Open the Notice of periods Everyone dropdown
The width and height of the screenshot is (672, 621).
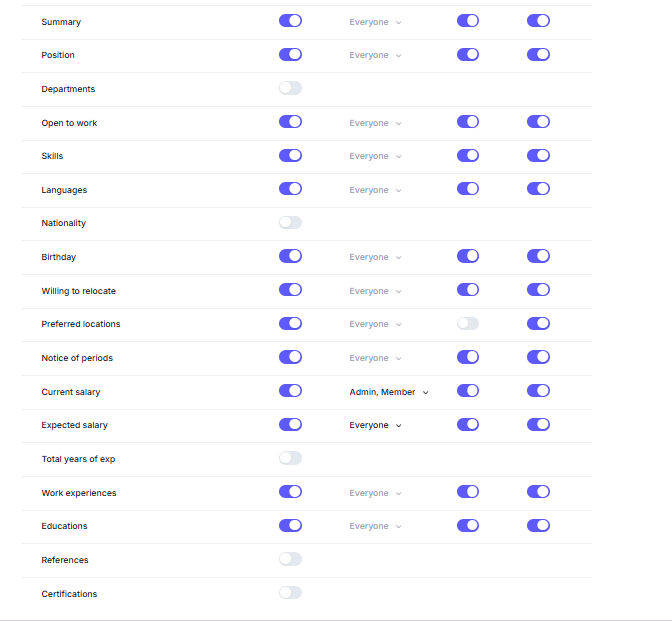pos(375,358)
